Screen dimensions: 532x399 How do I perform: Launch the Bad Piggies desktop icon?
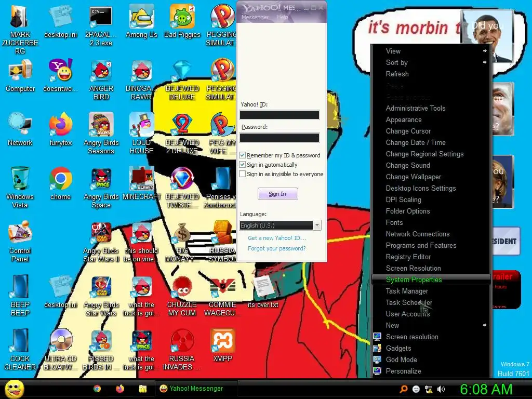[182, 21]
